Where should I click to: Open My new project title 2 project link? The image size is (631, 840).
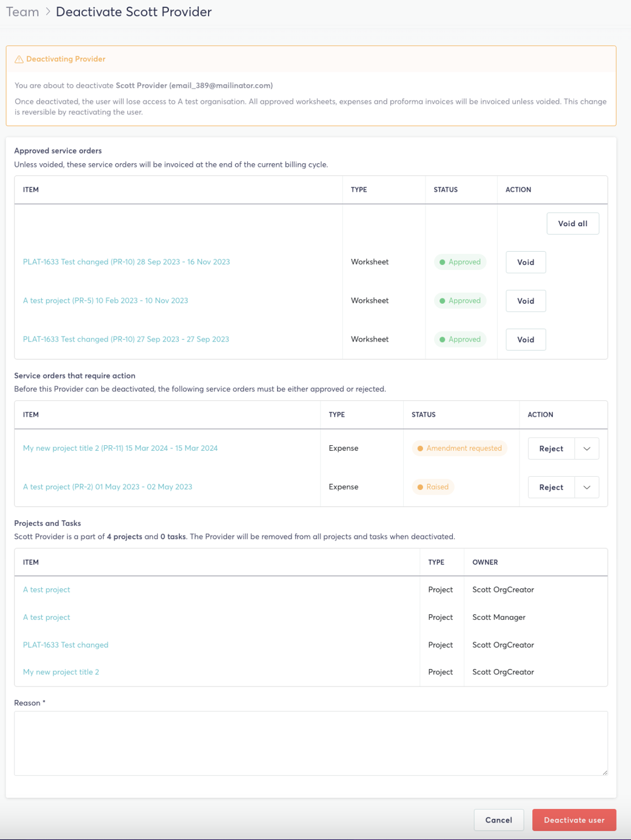[61, 672]
